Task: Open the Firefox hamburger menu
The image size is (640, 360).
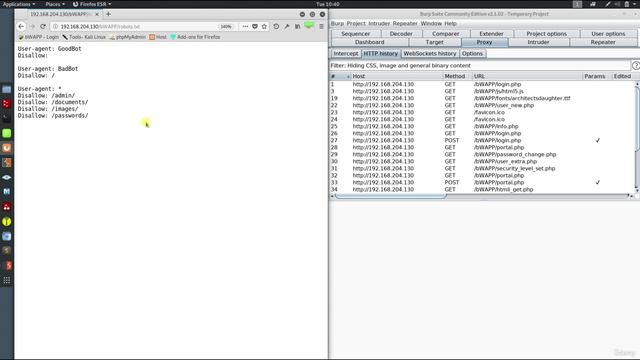Action: click(x=321, y=26)
